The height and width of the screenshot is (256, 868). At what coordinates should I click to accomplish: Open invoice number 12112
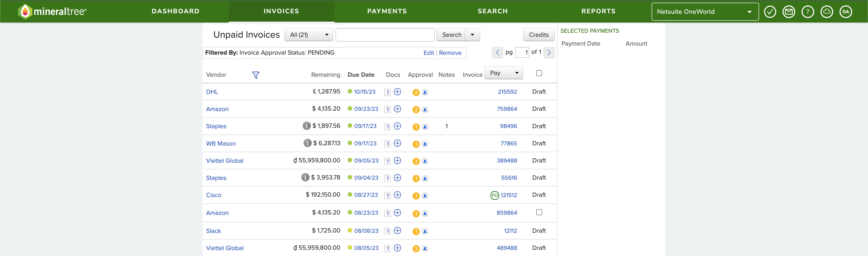pyautogui.click(x=510, y=231)
